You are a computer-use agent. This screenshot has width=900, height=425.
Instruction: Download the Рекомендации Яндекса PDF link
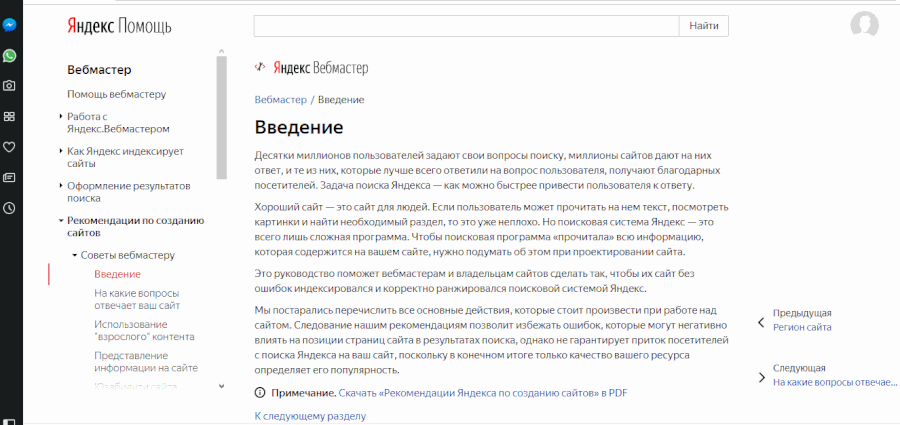pyautogui.click(x=483, y=393)
